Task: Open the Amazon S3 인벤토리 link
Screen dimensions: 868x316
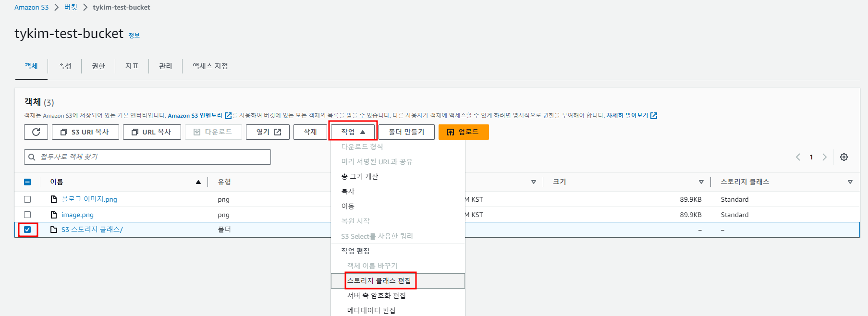Action: [x=195, y=115]
